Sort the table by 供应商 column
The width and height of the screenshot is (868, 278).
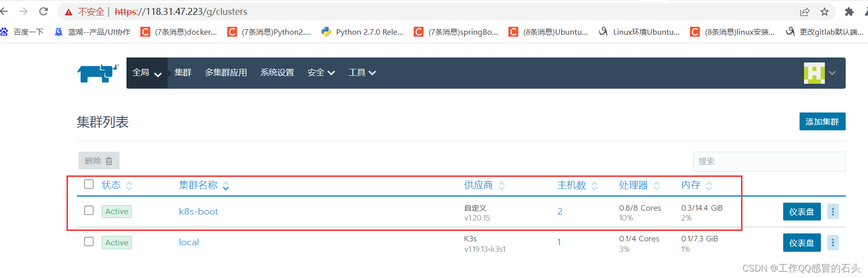(x=485, y=185)
